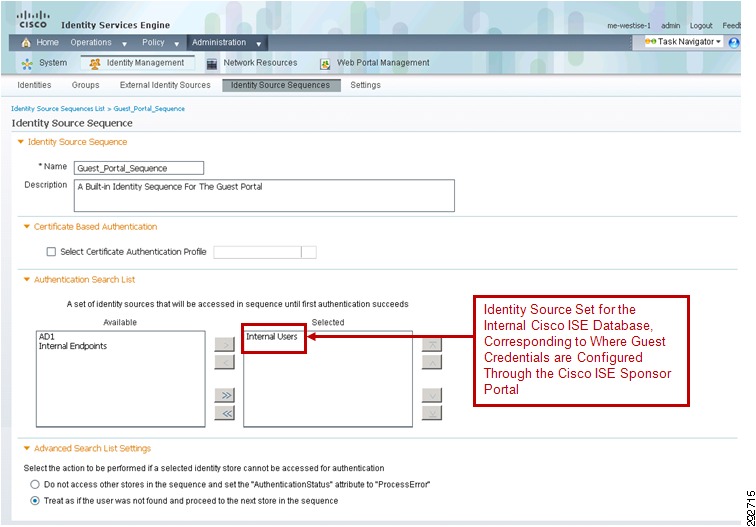Select AD1 in Available list
Viewport: 756px width, 527px height.
pos(47,337)
